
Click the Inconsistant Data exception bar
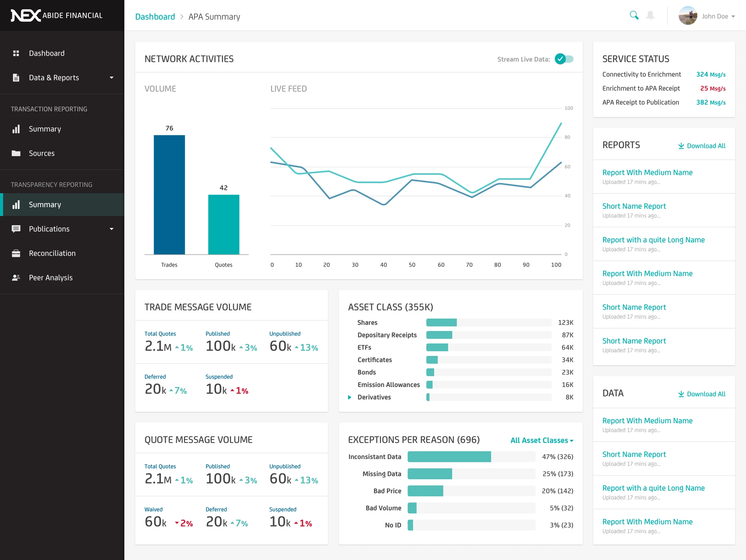[449, 456]
